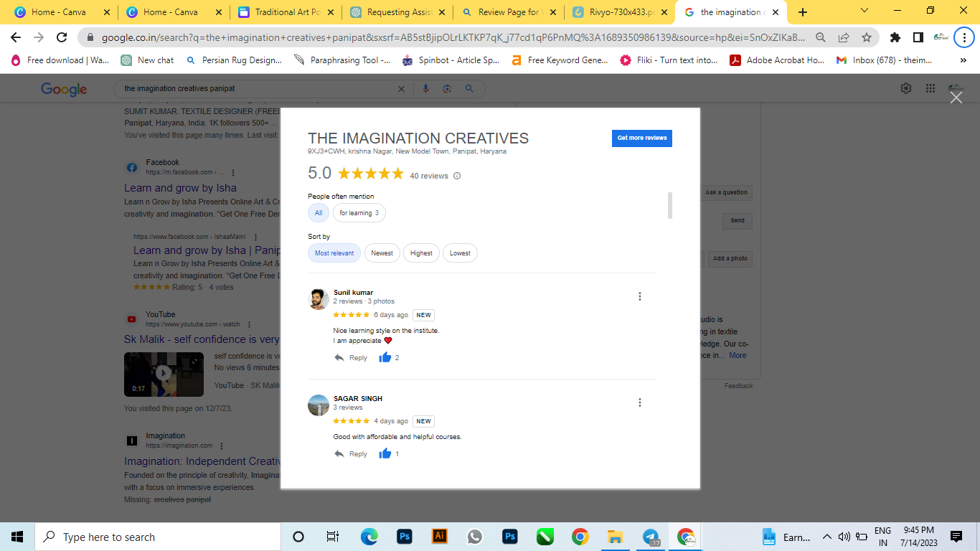This screenshot has width=980, height=551.
Task: Open SAGAR SINGH review options menu
Action: click(640, 402)
